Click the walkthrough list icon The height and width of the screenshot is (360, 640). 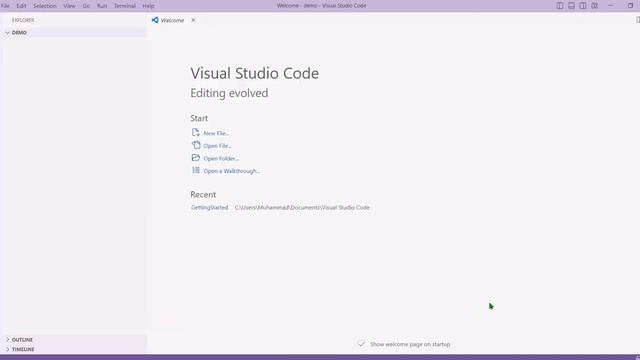pyautogui.click(x=196, y=170)
